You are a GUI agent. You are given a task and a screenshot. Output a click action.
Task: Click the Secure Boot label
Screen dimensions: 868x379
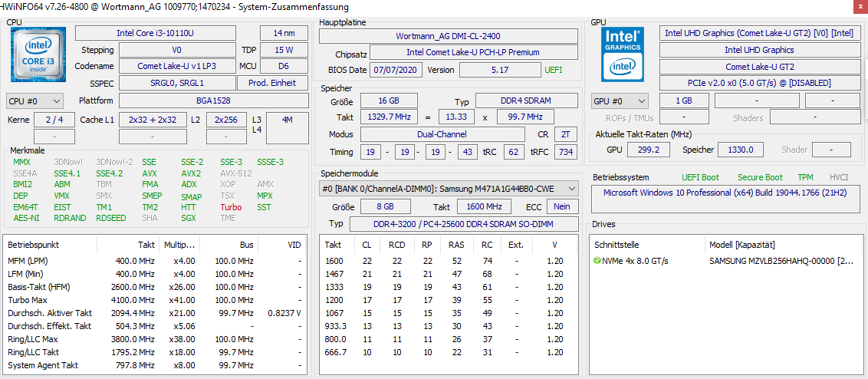[760, 177]
